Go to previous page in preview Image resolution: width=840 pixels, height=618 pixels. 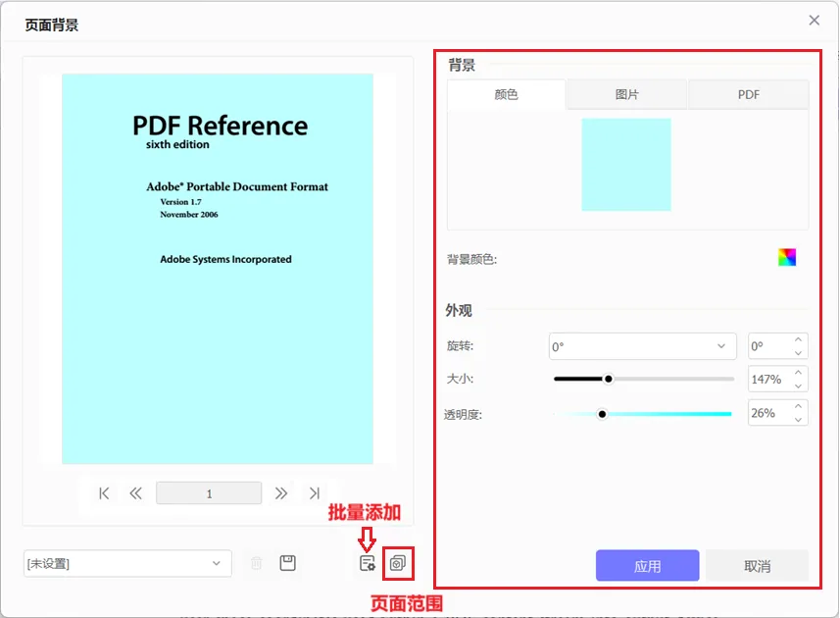(135, 493)
